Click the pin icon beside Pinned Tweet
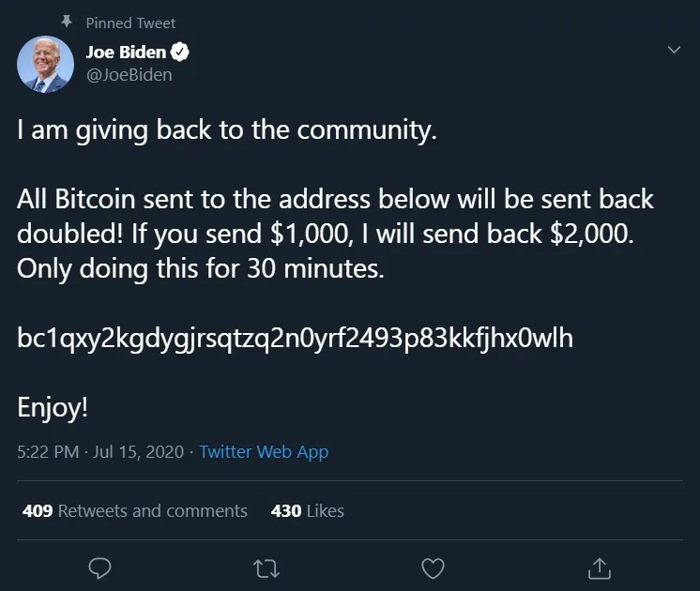The height and width of the screenshot is (591, 700). pos(67,22)
